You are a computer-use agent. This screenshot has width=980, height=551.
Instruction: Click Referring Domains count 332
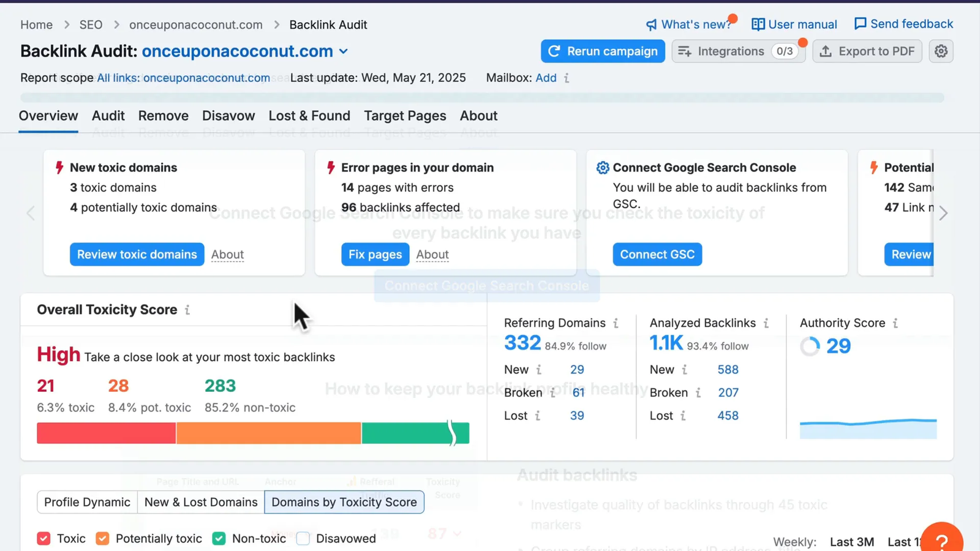(522, 343)
